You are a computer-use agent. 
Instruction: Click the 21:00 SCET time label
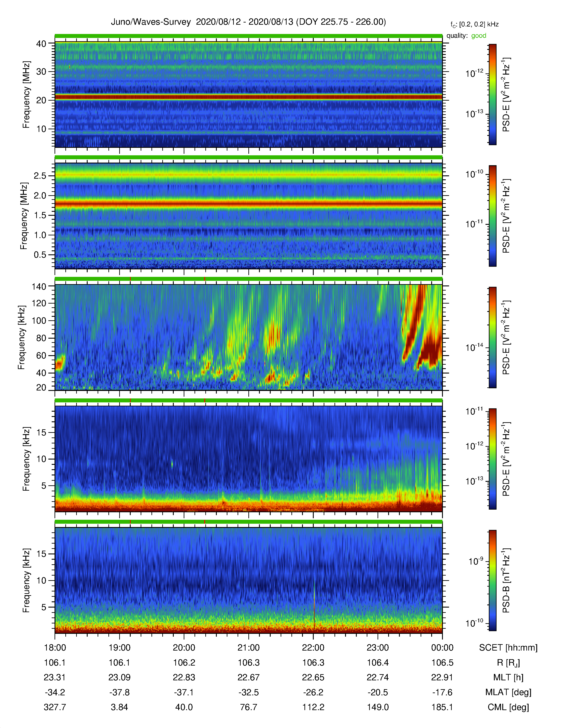(248, 648)
